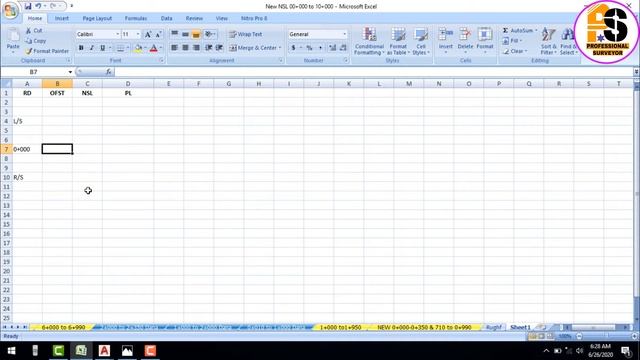Viewport: 640px width, 360px height.
Task: Apply percent style number format
Action: pos(309,48)
